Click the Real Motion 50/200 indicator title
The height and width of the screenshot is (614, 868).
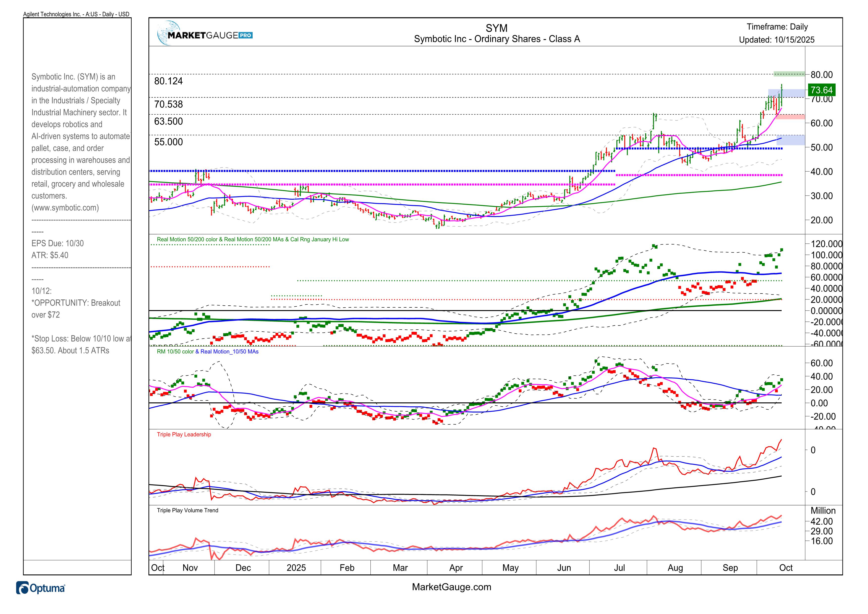click(x=253, y=239)
